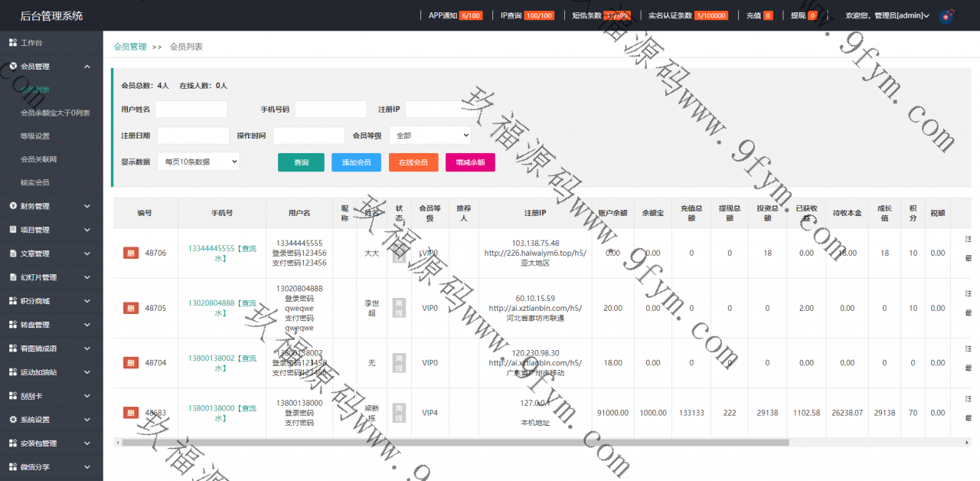Open the 会员等级 dropdown showing 全部
The image size is (980, 481).
point(430,136)
